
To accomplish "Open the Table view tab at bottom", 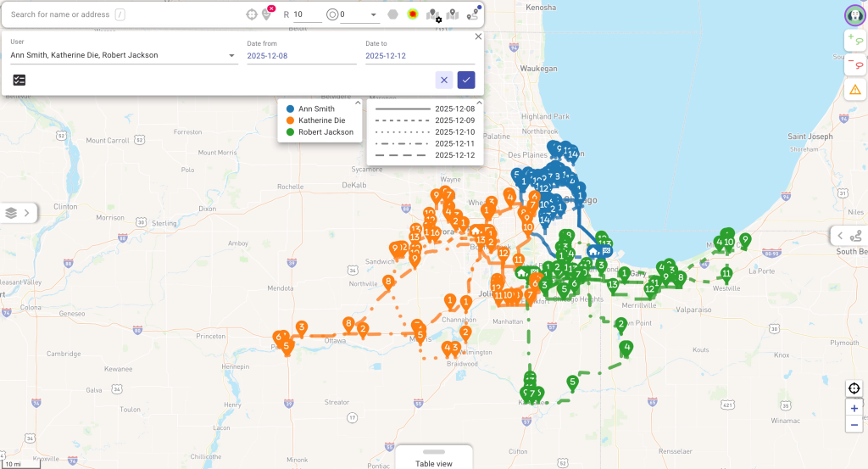I will pyautogui.click(x=433, y=458).
